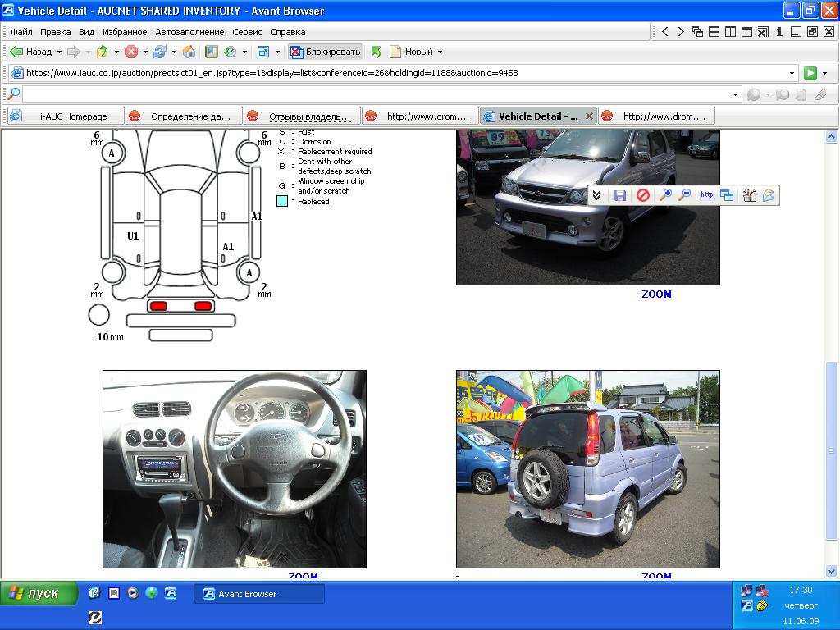Open image in new window icon
This screenshot has width=840, height=630.
(727, 195)
